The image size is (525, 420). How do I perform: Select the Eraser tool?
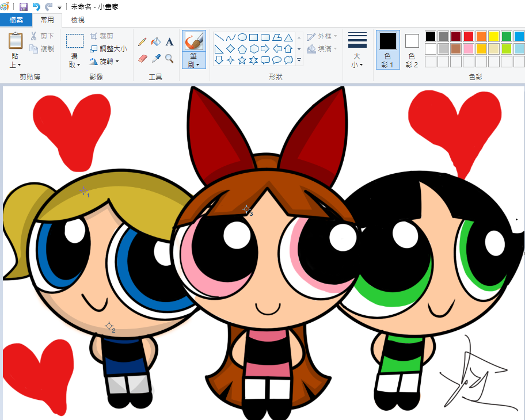click(142, 59)
